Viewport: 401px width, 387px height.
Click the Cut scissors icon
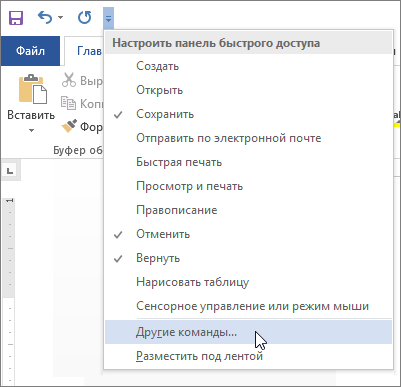[x=69, y=80]
